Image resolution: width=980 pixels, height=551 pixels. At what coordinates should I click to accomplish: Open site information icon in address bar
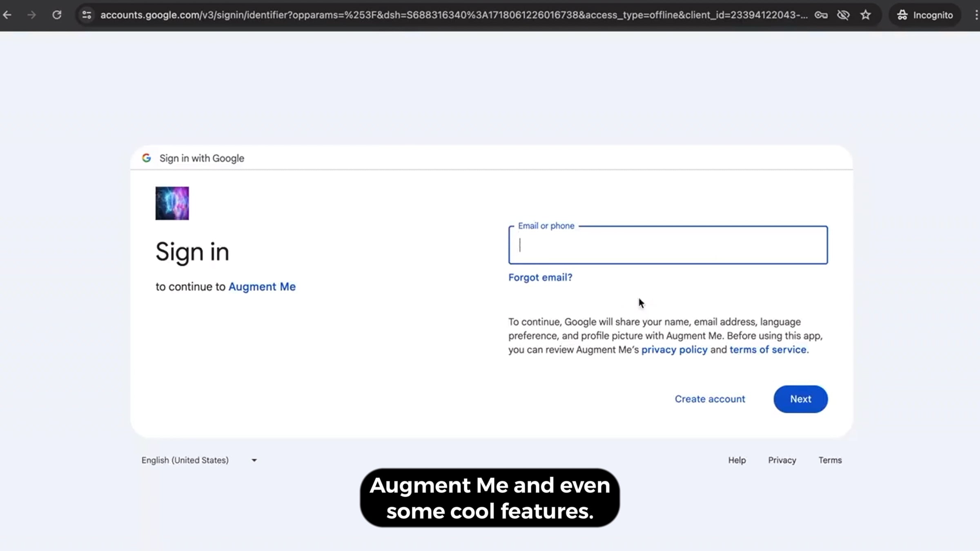coord(87,15)
